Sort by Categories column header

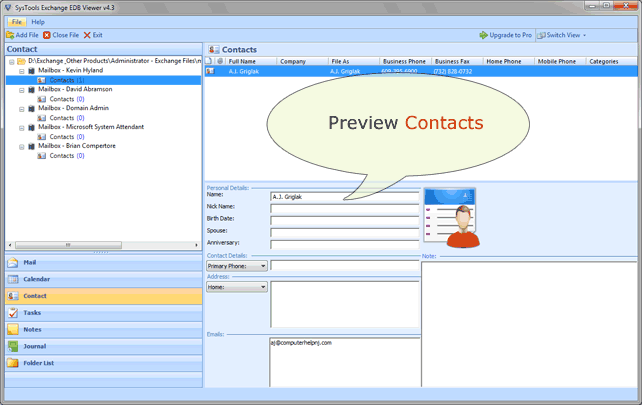612,61
